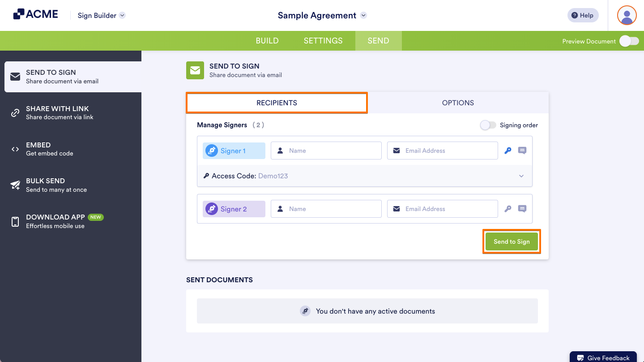Click the Signer 2 Name field
This screenshot has width=644, height=362.
(326, 209)
